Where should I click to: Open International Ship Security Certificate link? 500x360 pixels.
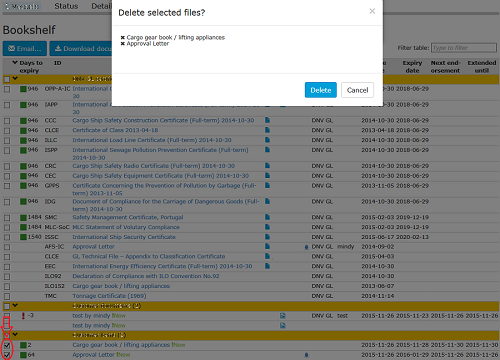[124, 237]
